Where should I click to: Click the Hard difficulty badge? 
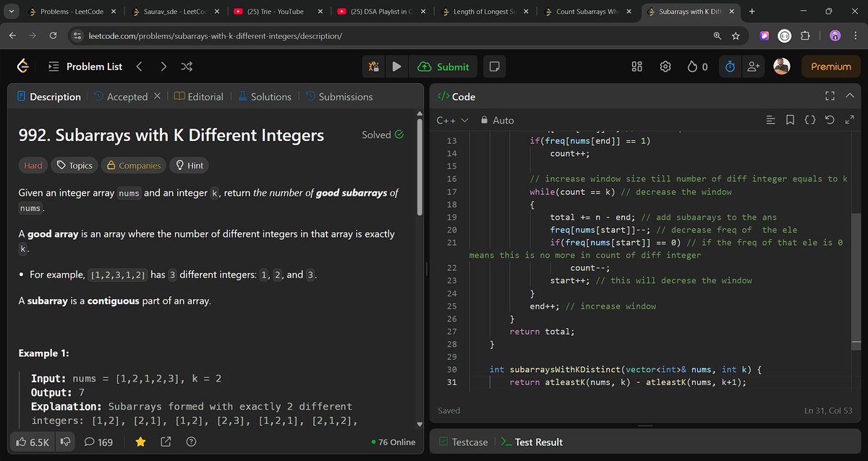tap(33, 165)
